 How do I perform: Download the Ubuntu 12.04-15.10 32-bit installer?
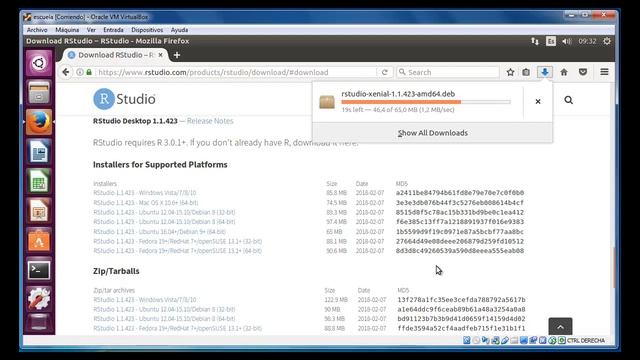[x=164, y=213]
